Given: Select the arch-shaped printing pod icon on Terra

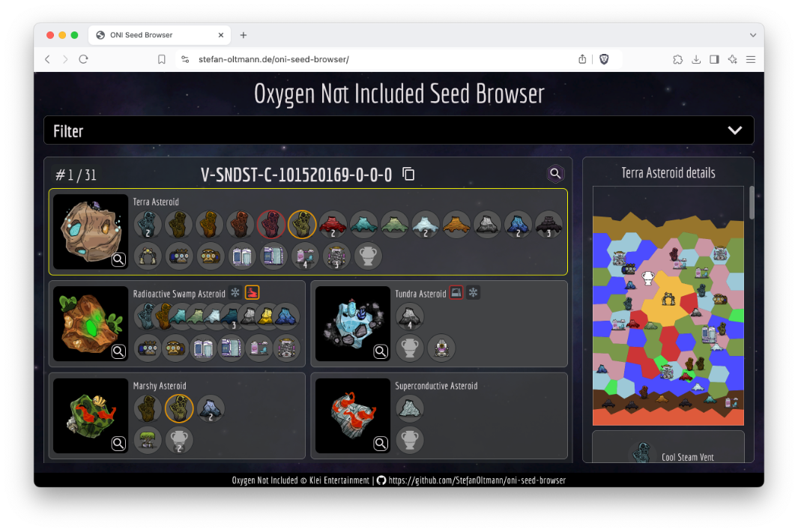Looking at the screenshot, I should [148, 256].
